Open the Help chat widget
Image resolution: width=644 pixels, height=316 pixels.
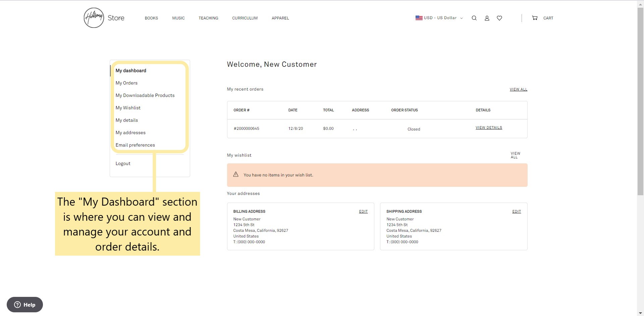[x=25, y=305]
